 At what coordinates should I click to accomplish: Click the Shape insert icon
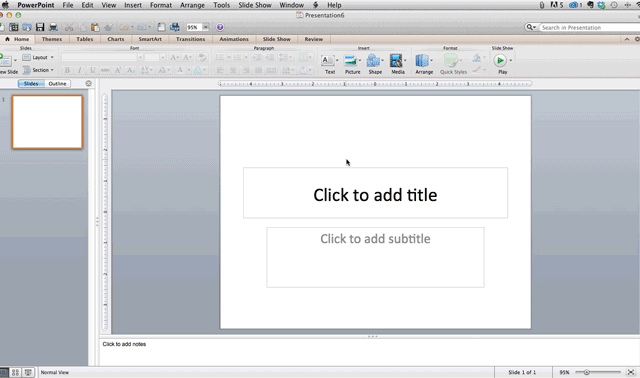click(x=373, y=61)
